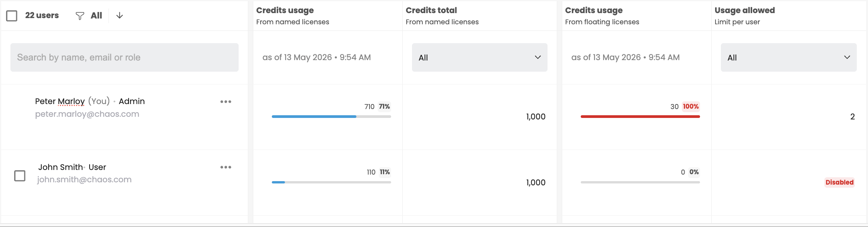
Task: Click Peter Marloy's name
Action: pyautogui.click(x=60, y=101)
